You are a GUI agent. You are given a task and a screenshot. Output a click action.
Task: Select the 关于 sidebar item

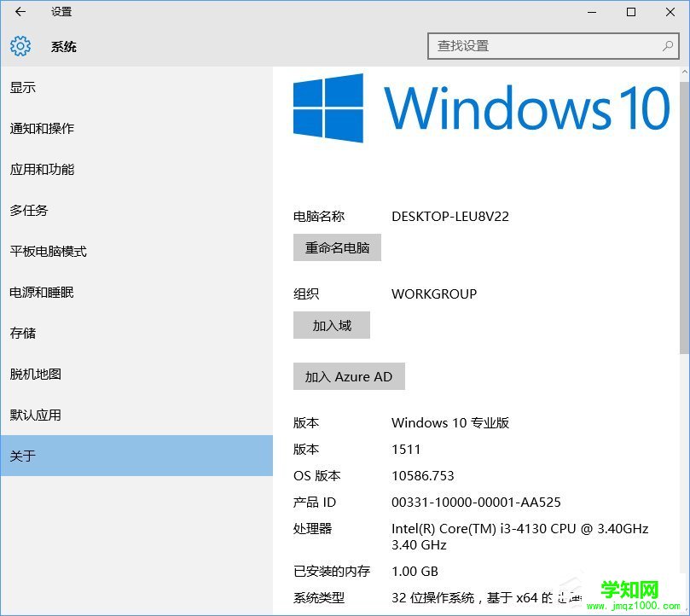(x=136, y=456)
